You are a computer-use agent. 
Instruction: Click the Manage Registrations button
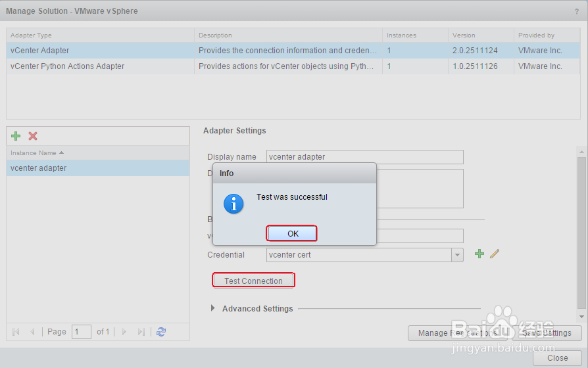pos(458,333)
